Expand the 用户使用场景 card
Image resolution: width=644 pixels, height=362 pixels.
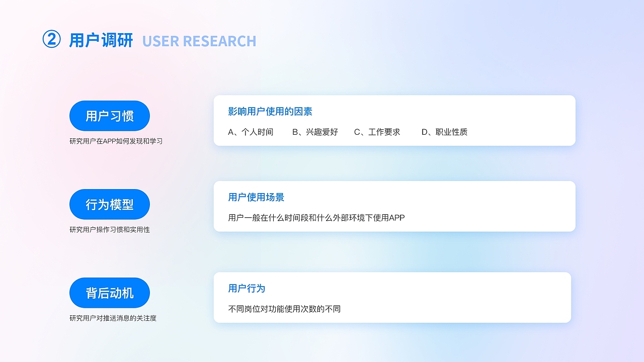[x=394, y=206]
